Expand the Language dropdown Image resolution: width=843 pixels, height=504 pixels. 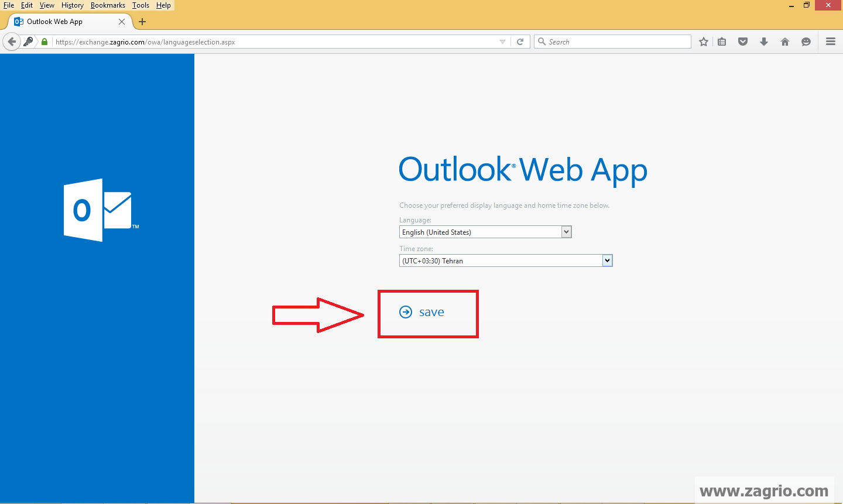566,232
